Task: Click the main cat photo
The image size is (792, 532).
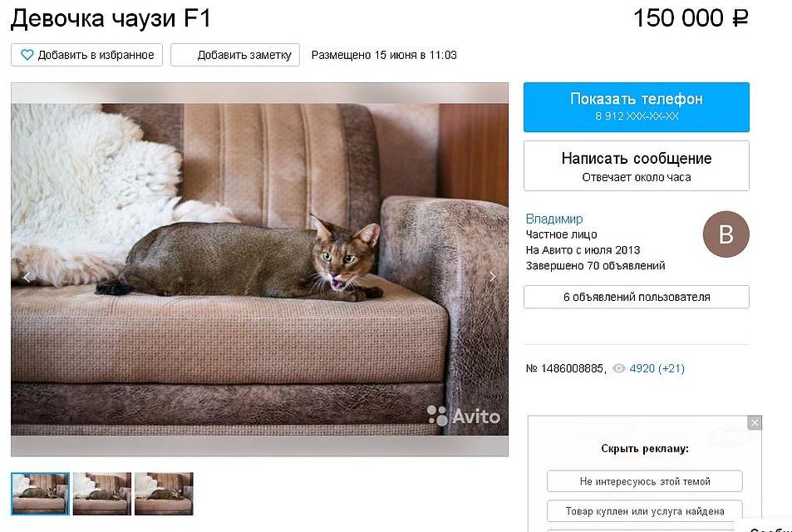Action: [259, 269]
